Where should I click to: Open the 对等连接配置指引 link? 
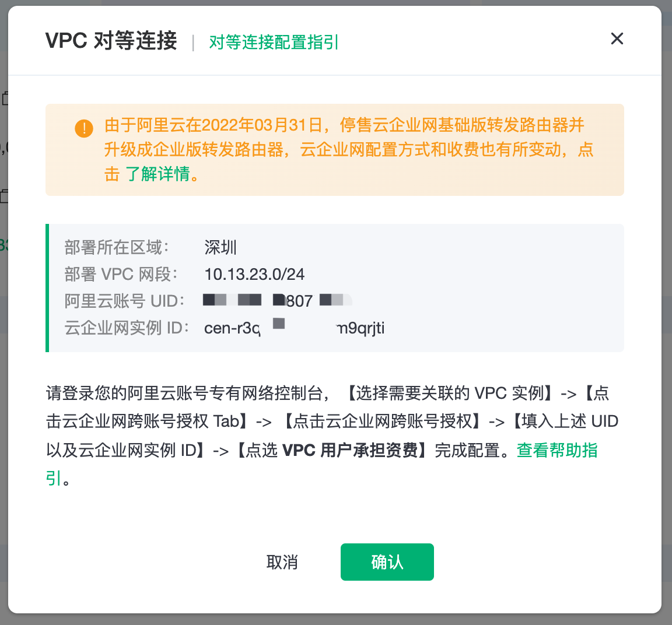tap(274, 42)
